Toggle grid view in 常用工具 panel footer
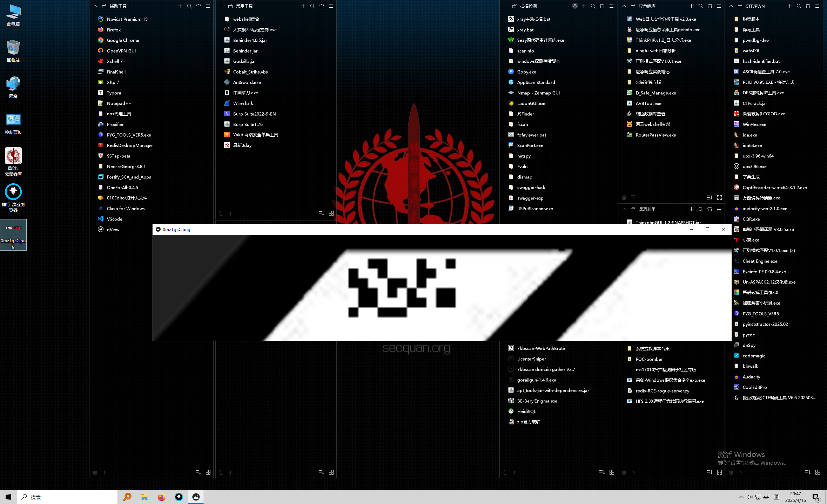 pos(331,213)
